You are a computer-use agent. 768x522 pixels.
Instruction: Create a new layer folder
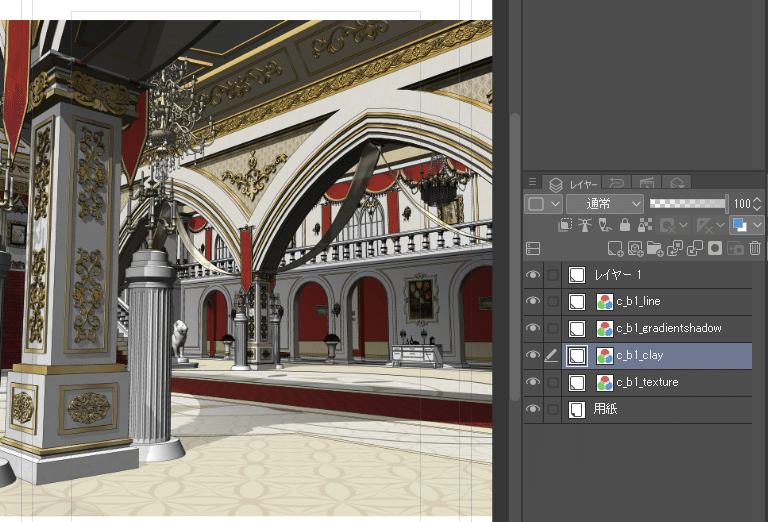655,249
